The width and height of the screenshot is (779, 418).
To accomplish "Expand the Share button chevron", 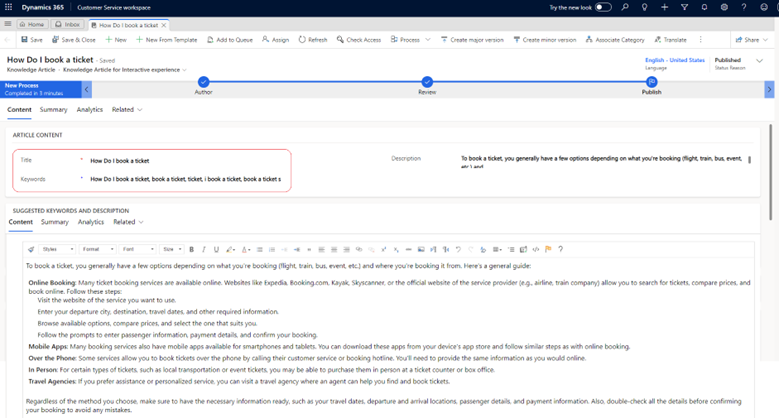I will [766, 40].
